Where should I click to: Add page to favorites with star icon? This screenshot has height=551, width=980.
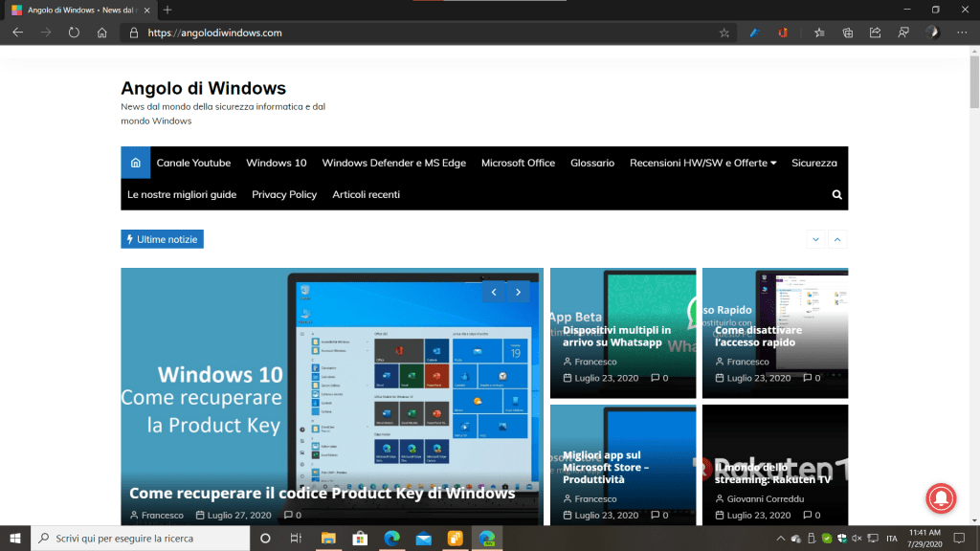coord(724,33)
